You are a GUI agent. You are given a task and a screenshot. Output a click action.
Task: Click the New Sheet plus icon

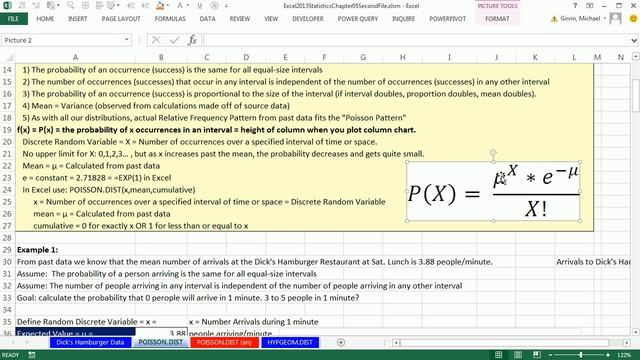tap(341, 342)
